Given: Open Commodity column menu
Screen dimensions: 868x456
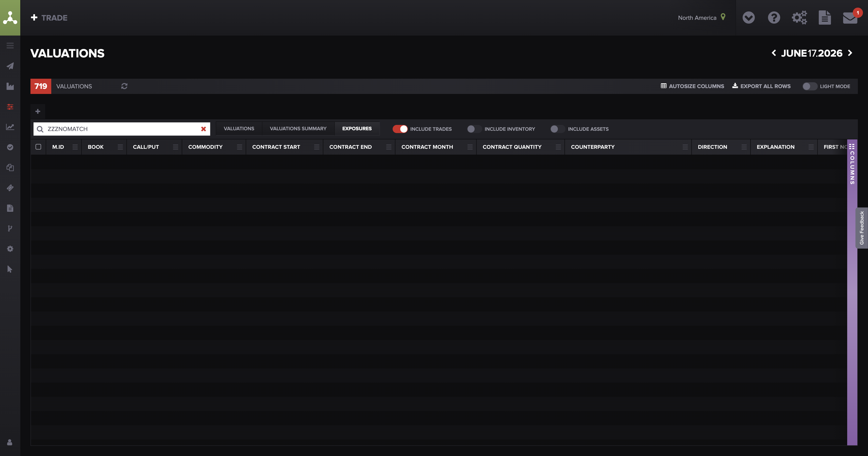Looking at the screenshot, I should coord(240,147).
